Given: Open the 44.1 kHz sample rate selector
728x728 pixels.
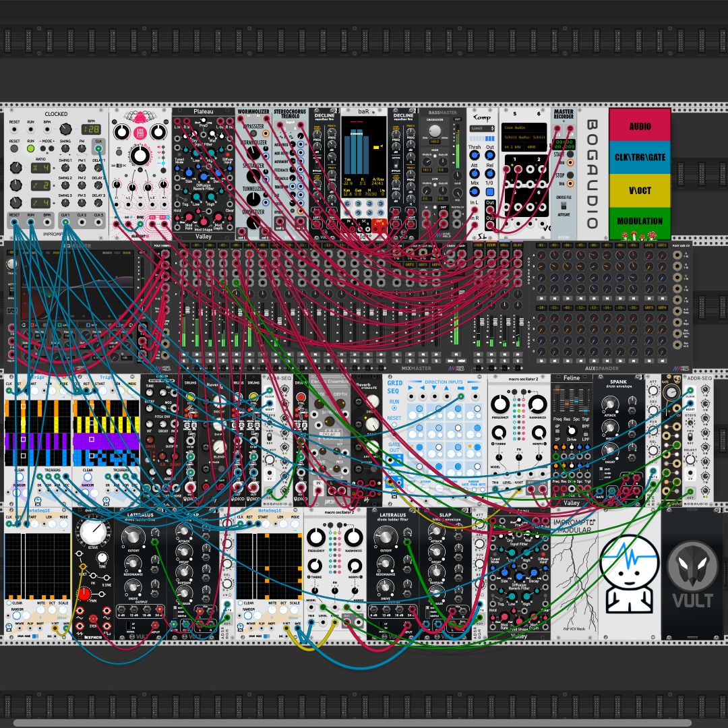Looking at the screenshot, I should (512, 147).
